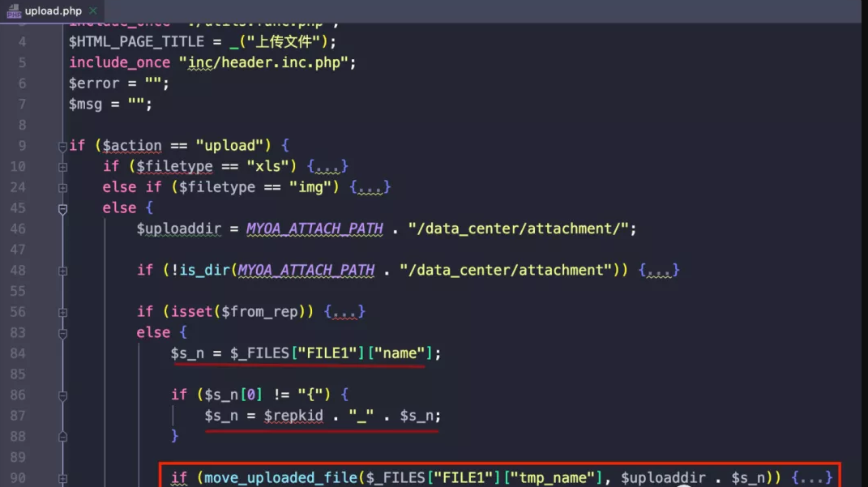Click the {...} placeholder after $filetype == "xls"
This screenshot has height=487, width=868.
pos(327,166)
